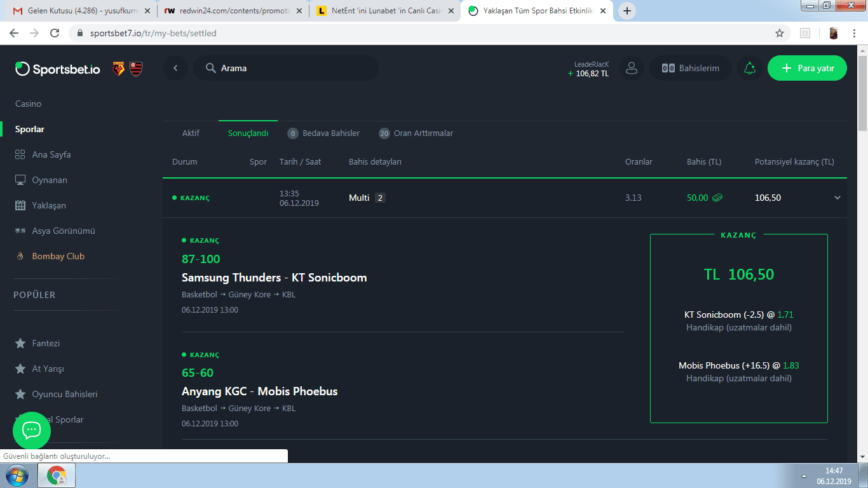
Task: Open Chrome menu three dots
Action: [855, 33]
